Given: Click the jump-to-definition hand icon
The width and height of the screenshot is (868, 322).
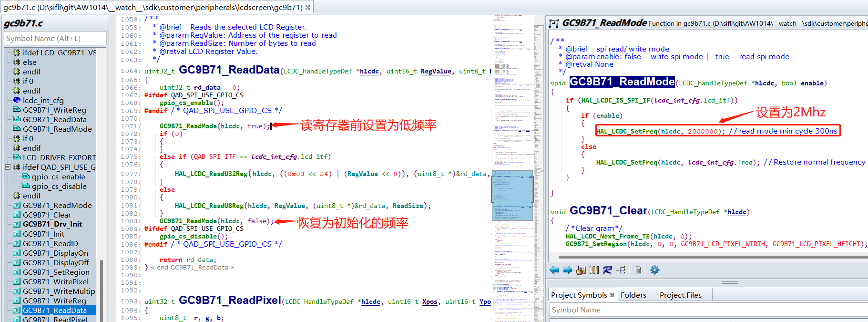Looking at the screenshot, I should tap(581, 270).
